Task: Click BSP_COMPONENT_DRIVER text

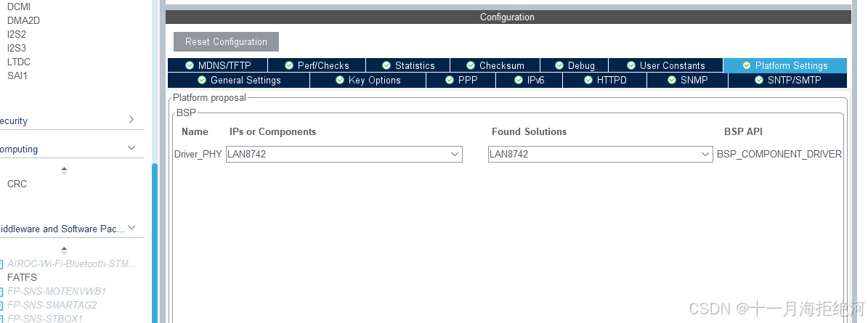Action: (779, 155)
